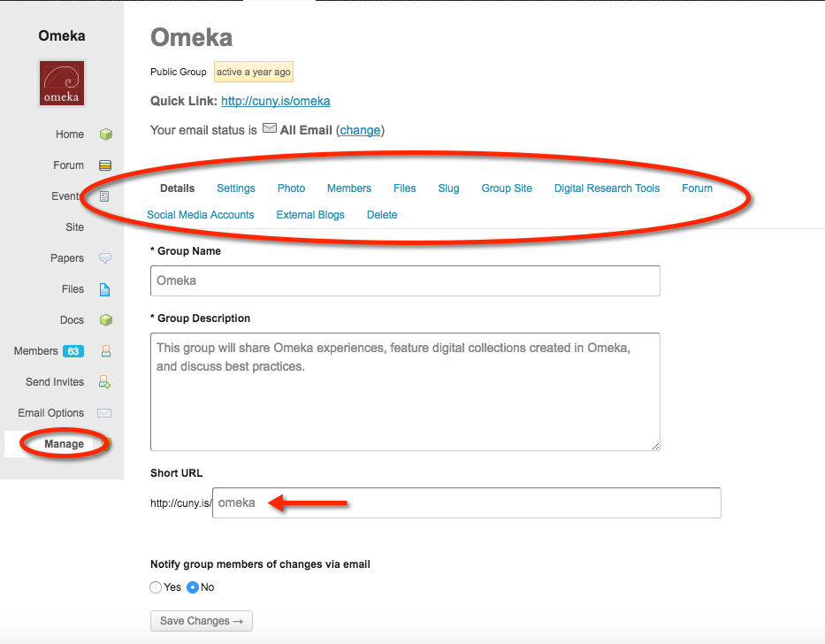This screenshot has height=644, width=825.
Task: Open Site in the sidebar
Action: point(74,227)
